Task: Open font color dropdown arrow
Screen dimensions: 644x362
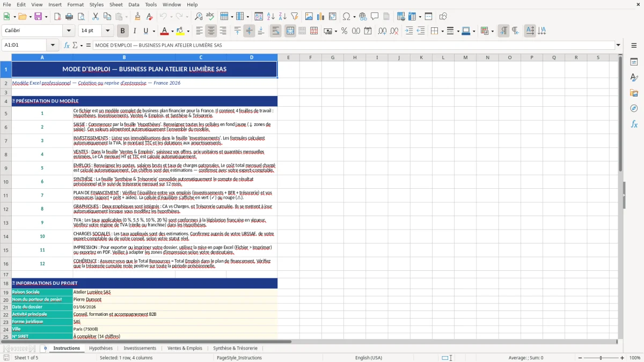Action: 172,31
